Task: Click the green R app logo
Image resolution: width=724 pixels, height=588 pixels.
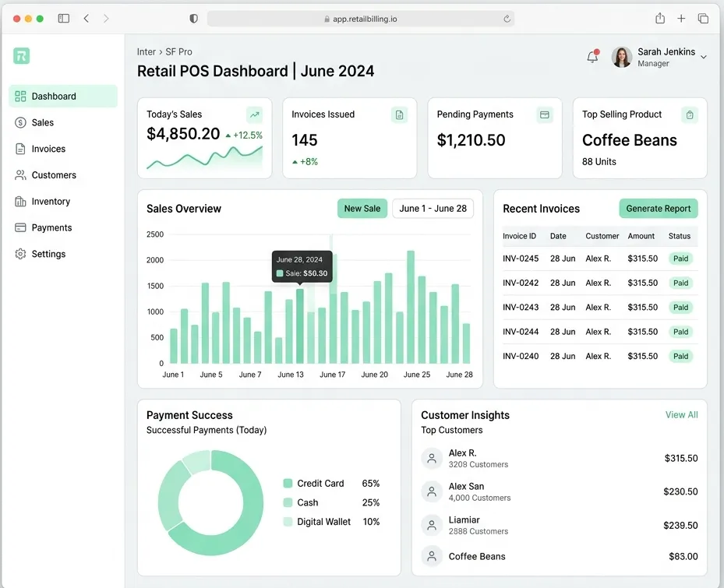Action: [21, 56]
